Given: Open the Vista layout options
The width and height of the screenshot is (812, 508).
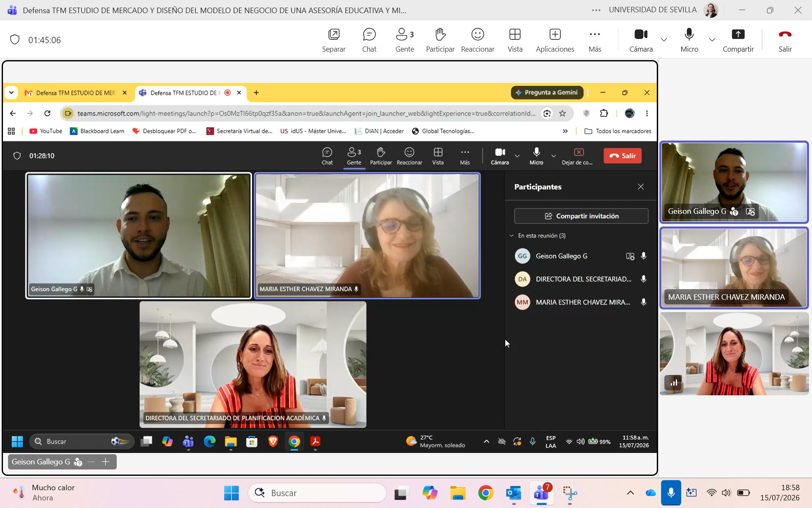Looking at the screenshot, I should click(515, 40).
